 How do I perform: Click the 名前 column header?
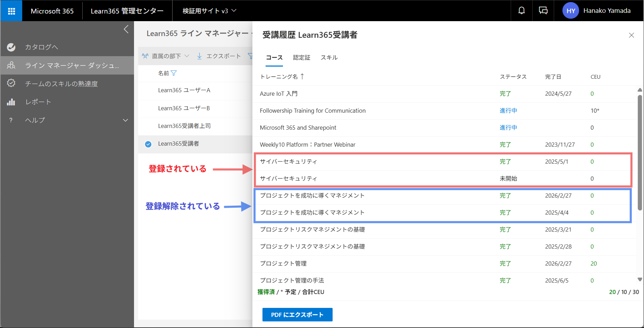pyautogui.click(x=164, y=73)
